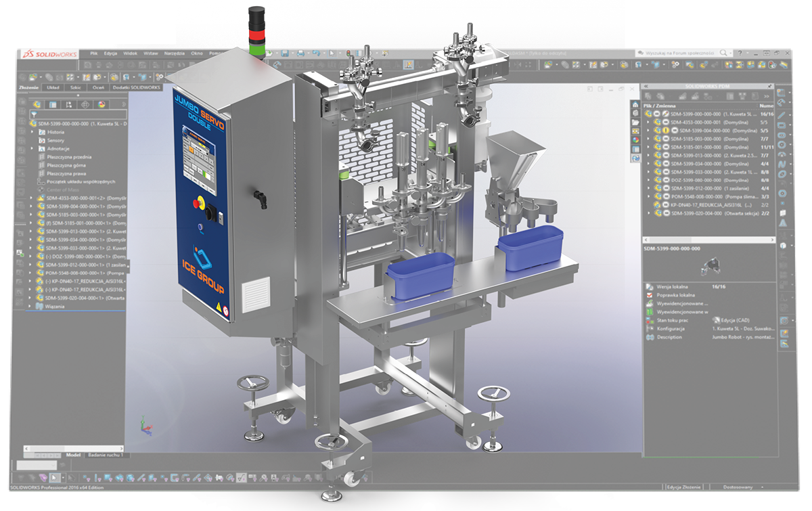This screenshot has height=511, width=812.
Task: Open the FeatureManager design tree tab
Action: tap(36, 105)
